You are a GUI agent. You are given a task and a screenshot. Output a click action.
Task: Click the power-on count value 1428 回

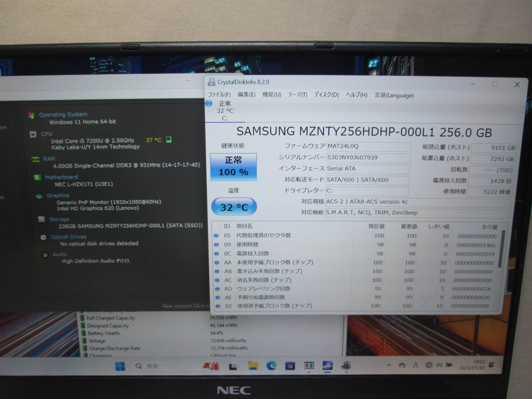491,181
